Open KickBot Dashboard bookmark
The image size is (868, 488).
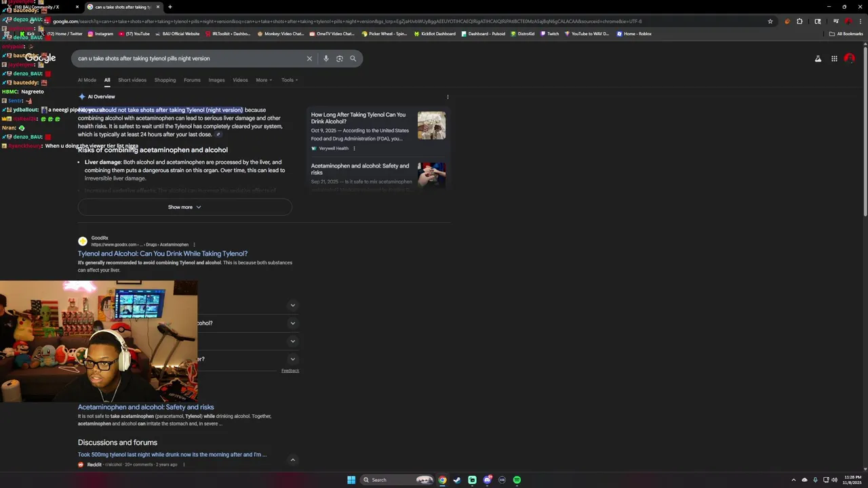(434, 34)
